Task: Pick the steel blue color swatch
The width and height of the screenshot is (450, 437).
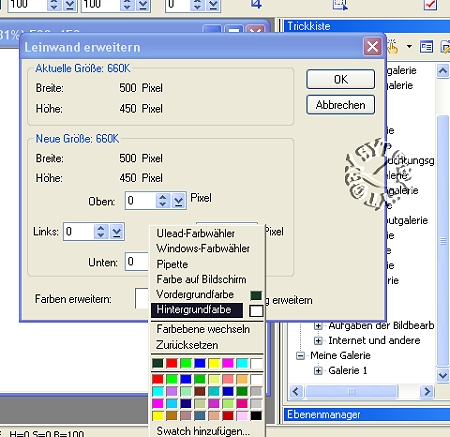Action: coord(200,416)
